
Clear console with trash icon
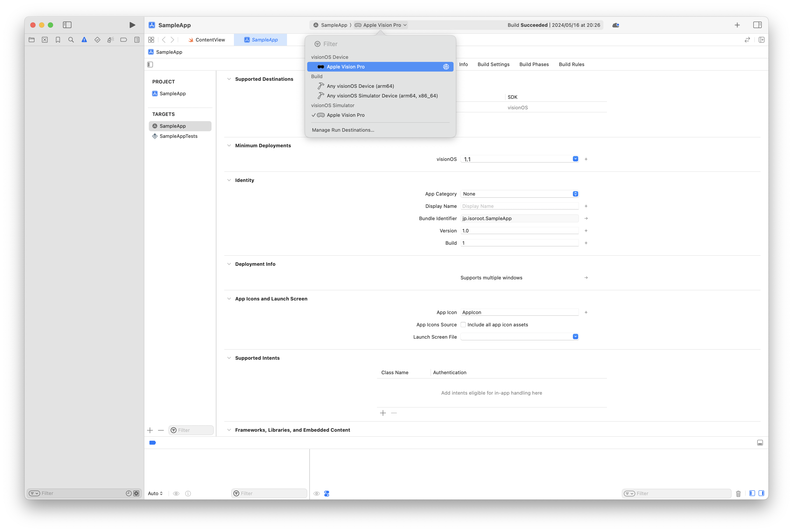(x=738, y=493)
